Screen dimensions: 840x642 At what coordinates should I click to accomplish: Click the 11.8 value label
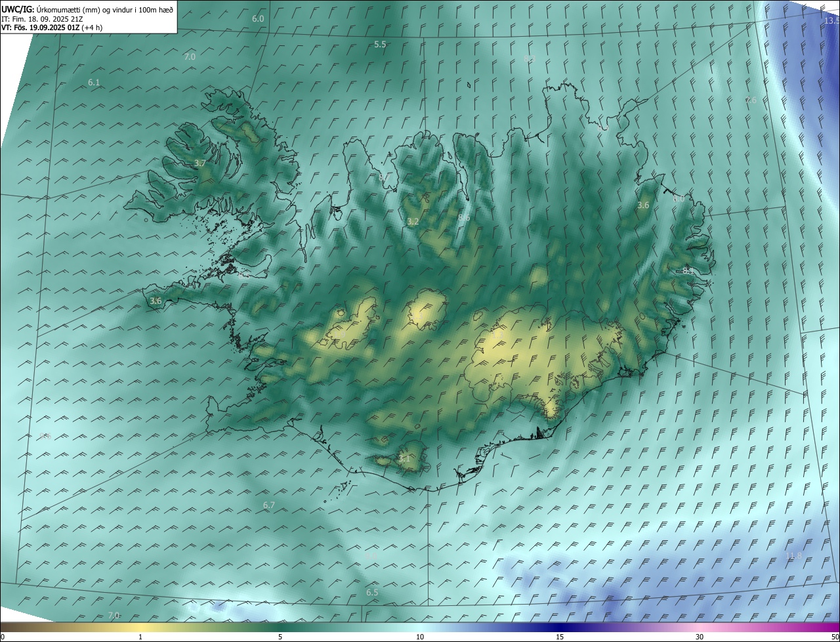793,557
